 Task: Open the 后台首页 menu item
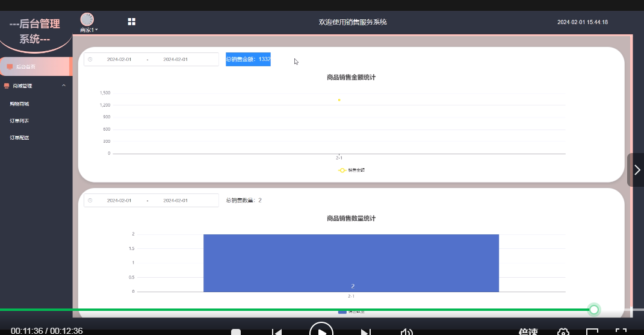click(x=36, y=67)
